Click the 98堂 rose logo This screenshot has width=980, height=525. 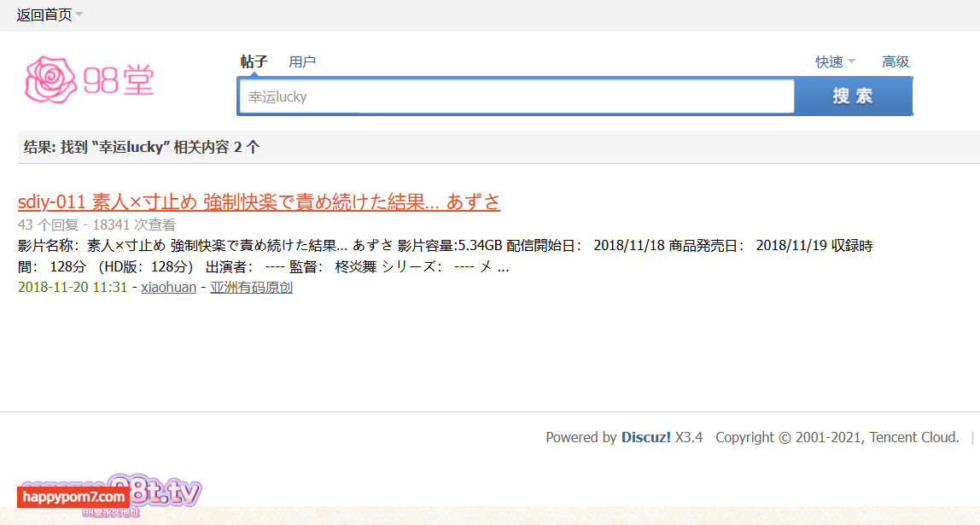point(89,79)
